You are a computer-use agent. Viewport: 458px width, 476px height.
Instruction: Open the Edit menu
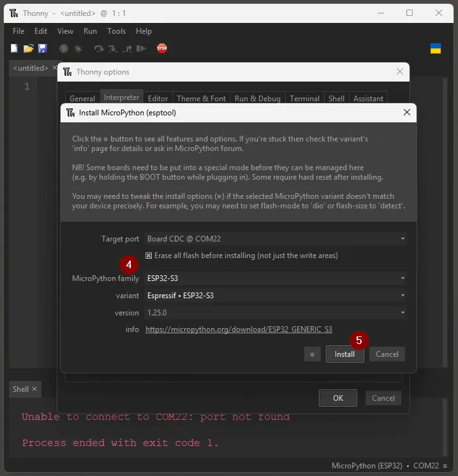pos(41,31)
